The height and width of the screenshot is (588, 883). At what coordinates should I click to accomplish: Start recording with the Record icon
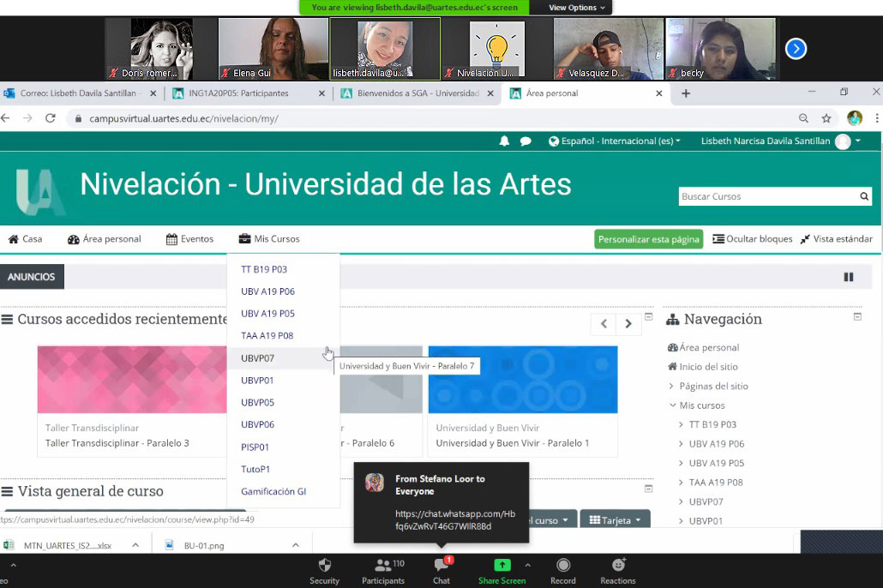[562, 566]
